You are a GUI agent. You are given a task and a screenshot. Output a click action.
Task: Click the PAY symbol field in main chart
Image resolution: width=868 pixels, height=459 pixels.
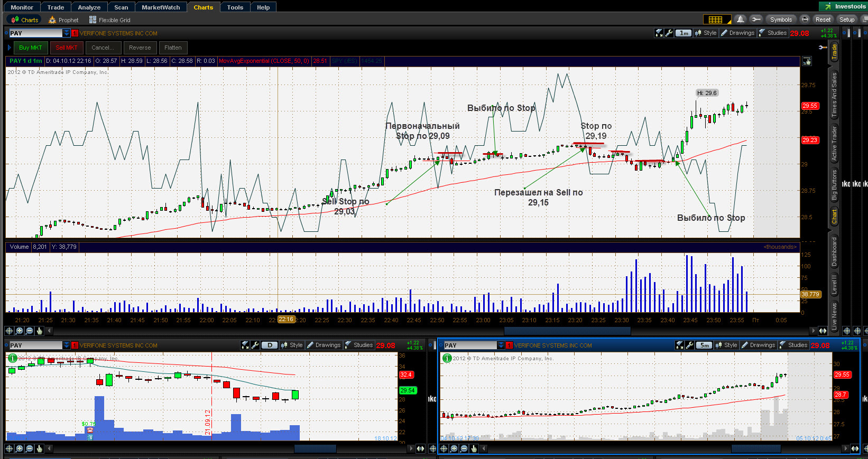[35, 33]
